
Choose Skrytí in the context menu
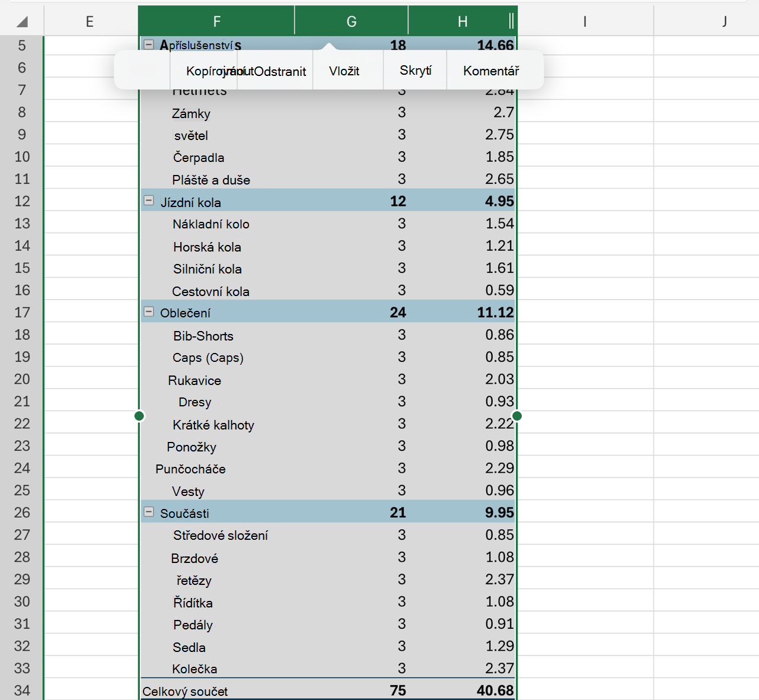[x=416, y=71]
